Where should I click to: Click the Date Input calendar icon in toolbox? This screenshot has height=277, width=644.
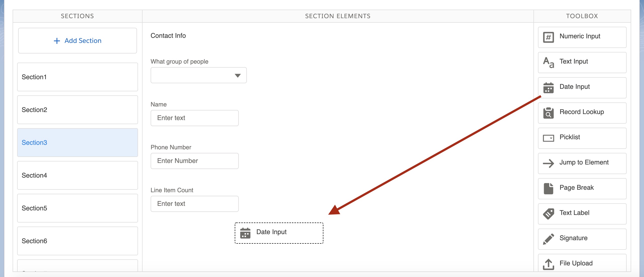[x=548, y=88]
